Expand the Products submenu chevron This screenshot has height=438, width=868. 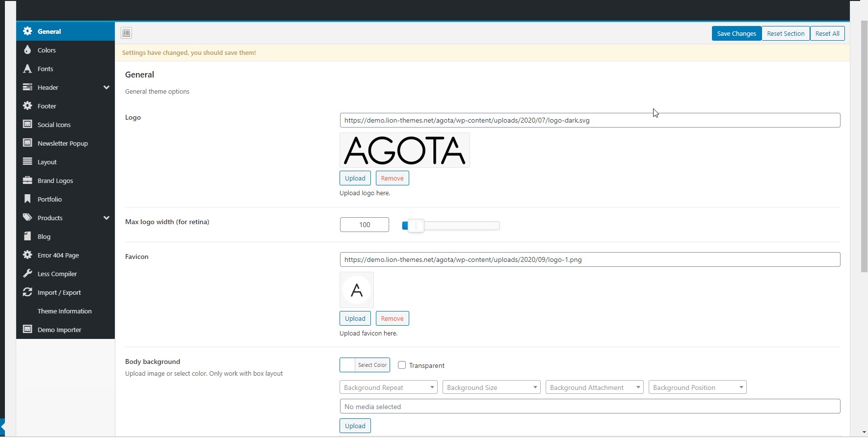[x=106, y=218]
